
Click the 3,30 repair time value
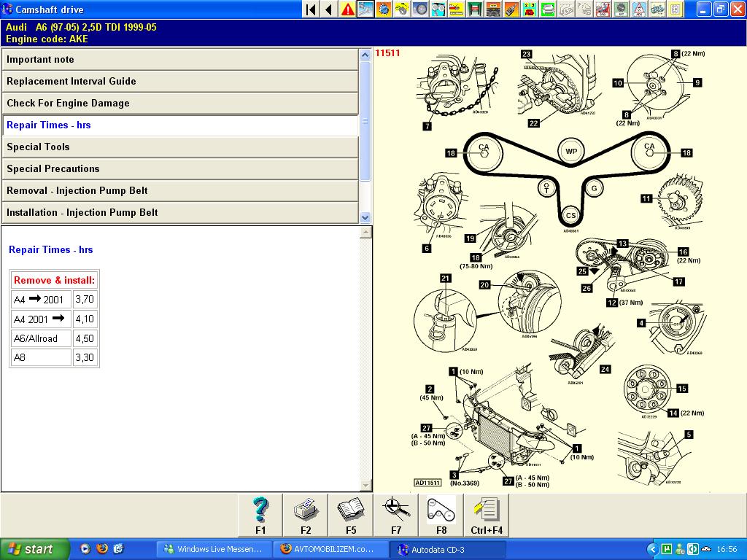[x=85, y=357]
